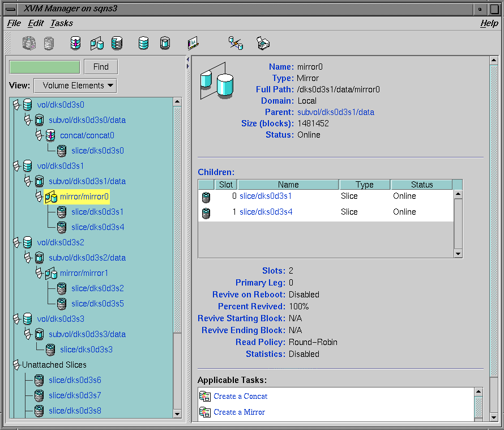Open the Create a Mirror task link
The height and width of the screenshot is (430, 504).
pos(239,412)
